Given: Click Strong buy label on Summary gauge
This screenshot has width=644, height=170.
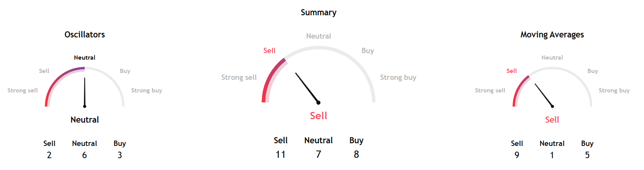Looking at the screenshot, I should [398, 78].
